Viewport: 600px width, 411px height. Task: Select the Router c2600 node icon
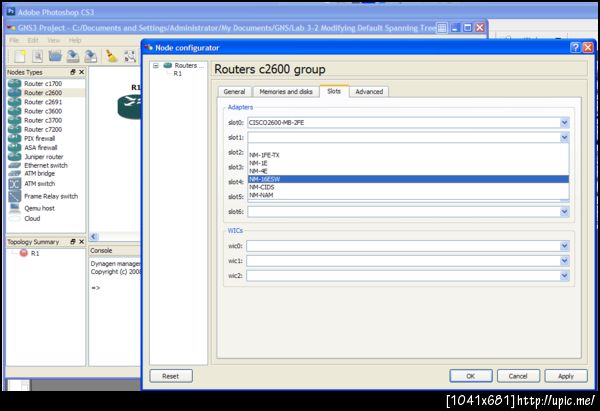pyautogui.click(x=15, y=93)
